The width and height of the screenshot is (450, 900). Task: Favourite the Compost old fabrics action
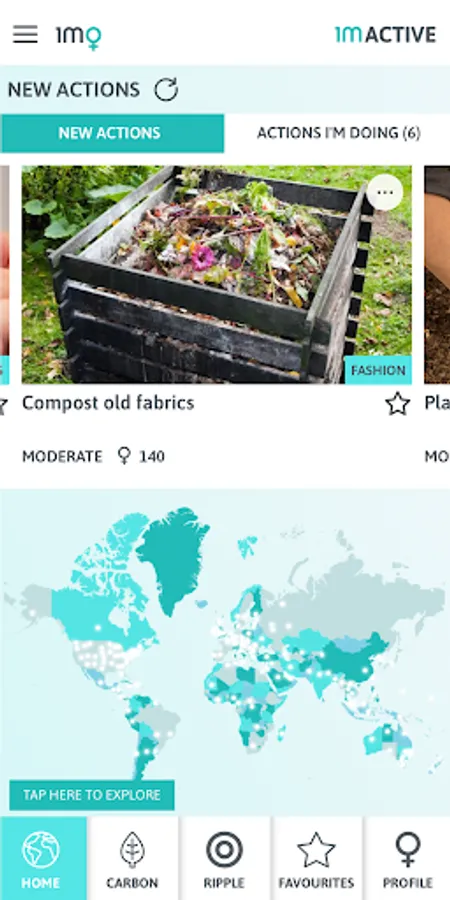[x=397, y=404]
